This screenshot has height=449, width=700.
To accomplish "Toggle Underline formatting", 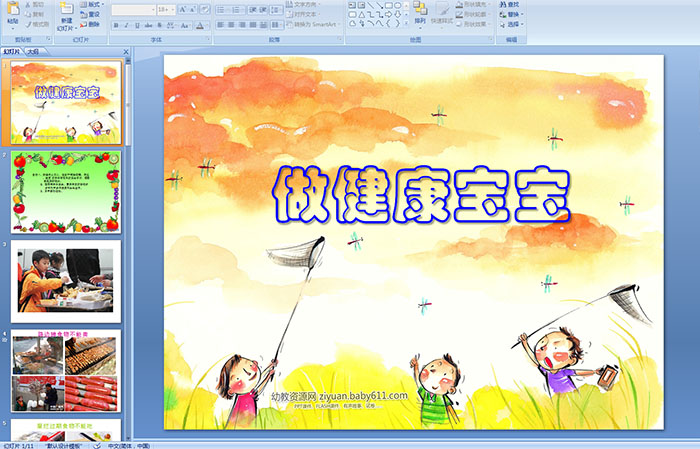I will (137, 25).
